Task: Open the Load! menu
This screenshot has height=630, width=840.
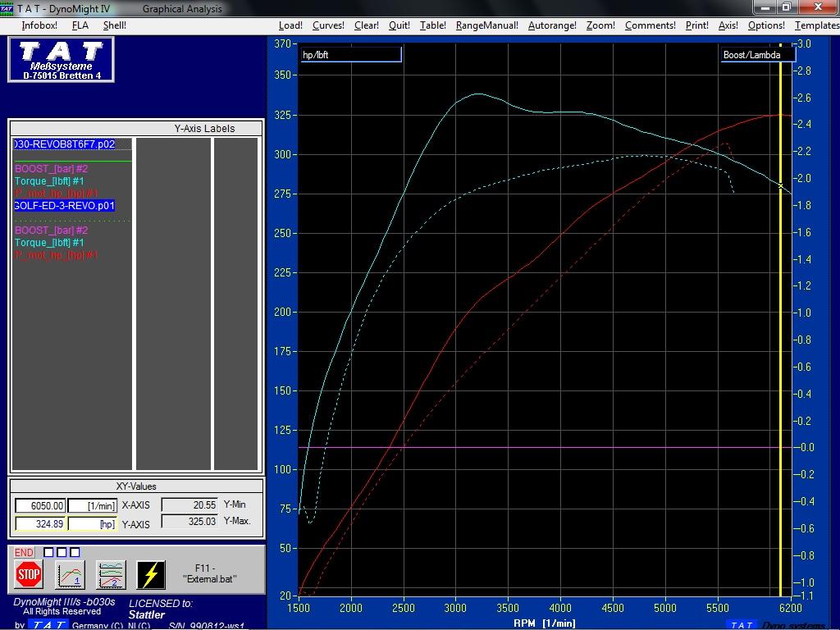Action: coord(290,25)
